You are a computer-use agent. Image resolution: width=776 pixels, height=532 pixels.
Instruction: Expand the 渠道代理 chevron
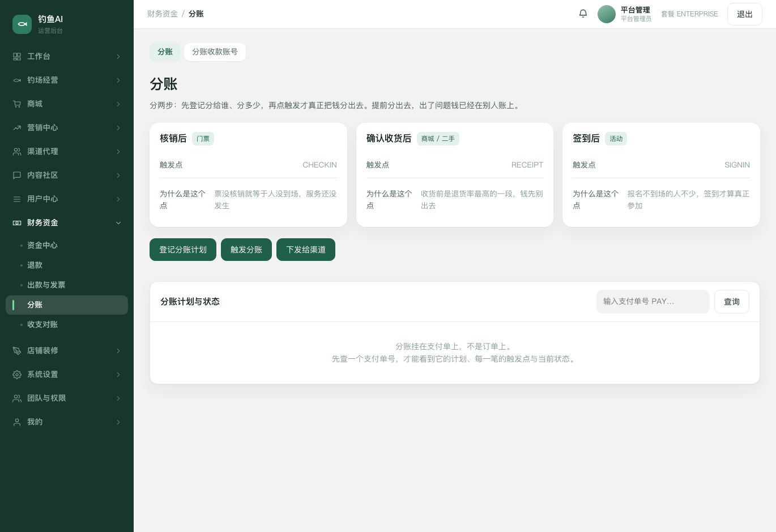[x=118, y=152]
